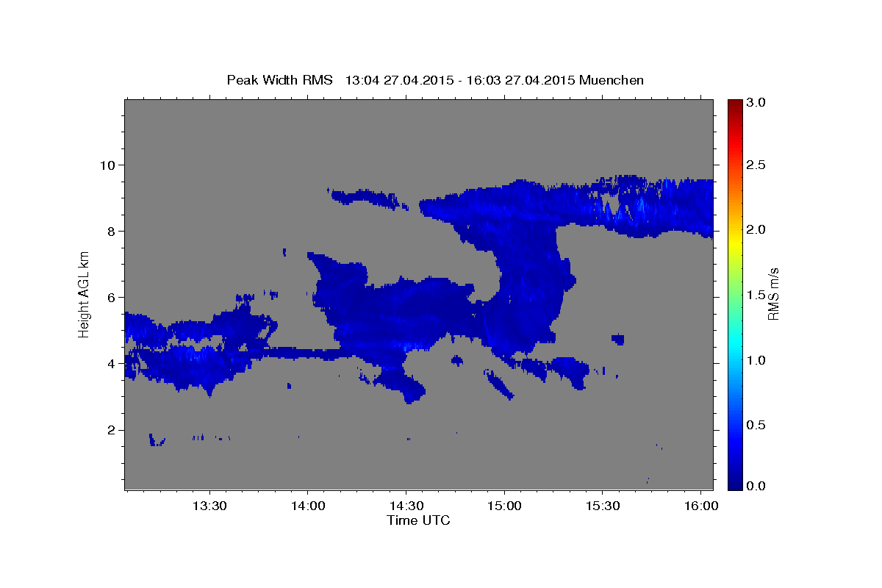The width and height of the screenshot is (882, 588).
Task: Click the colorbar value 1.0
Action: [x=757, y=360]
